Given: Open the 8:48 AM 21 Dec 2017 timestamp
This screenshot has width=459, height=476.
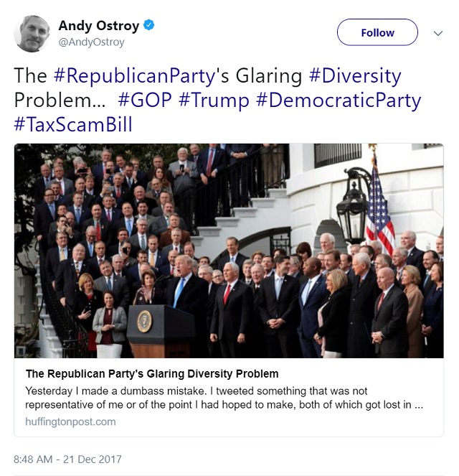Looking at the screenshot, I should (x=67, y=459).
